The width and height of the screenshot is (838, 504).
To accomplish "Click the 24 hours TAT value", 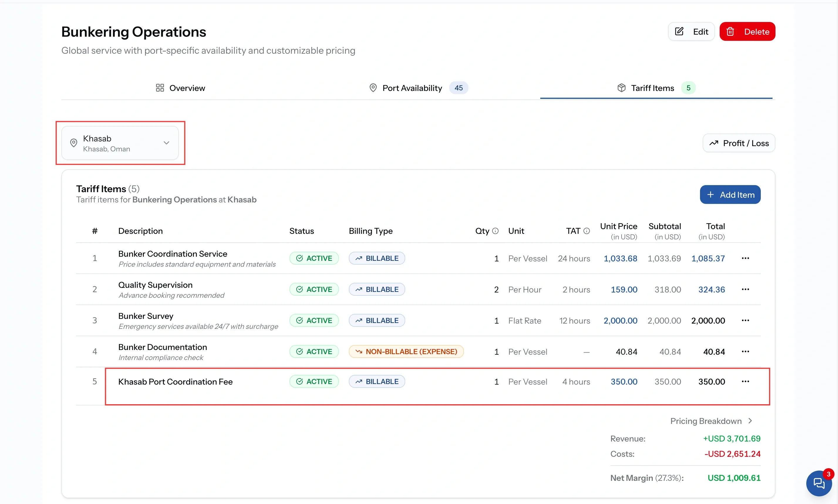I will click(574, 258).
